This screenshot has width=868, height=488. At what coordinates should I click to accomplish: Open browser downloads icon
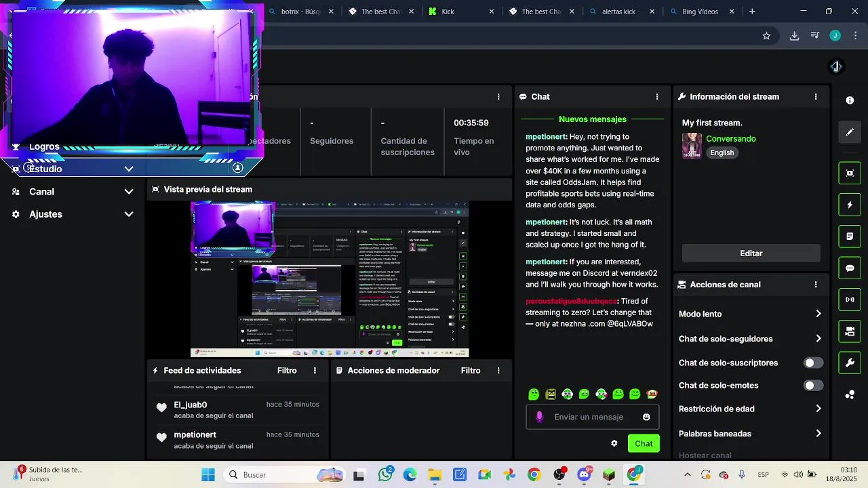point(794,36)
